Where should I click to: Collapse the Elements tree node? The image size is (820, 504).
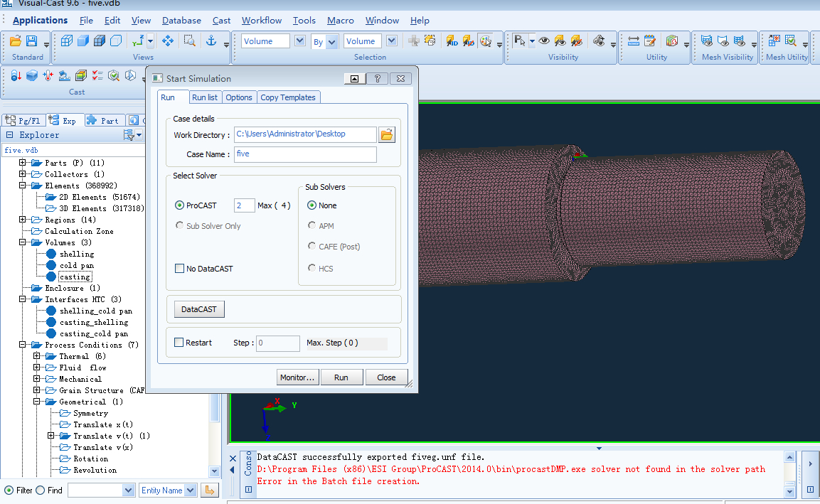click(x=23, y=186)
